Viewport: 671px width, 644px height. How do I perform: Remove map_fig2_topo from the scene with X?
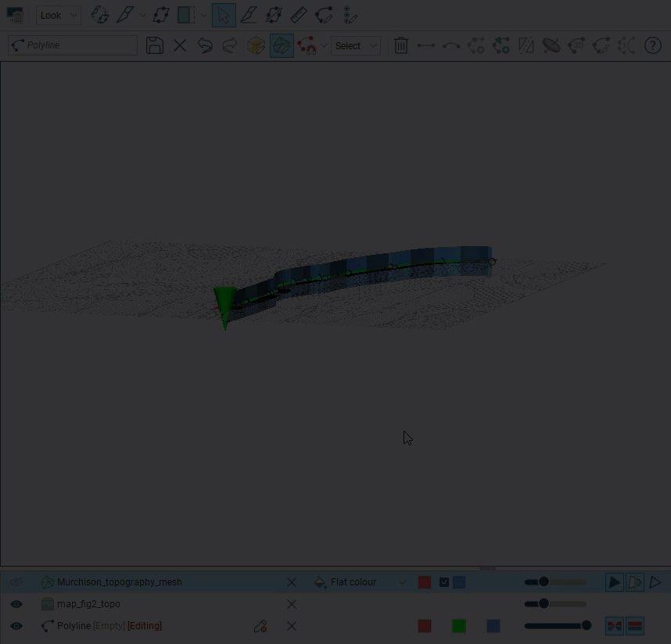pos(292,604)
